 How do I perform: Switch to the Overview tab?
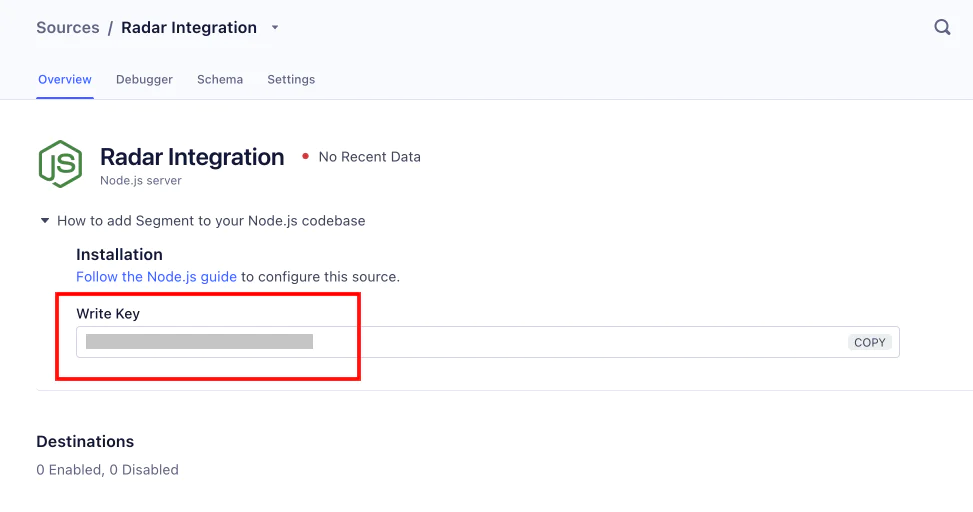65,79
